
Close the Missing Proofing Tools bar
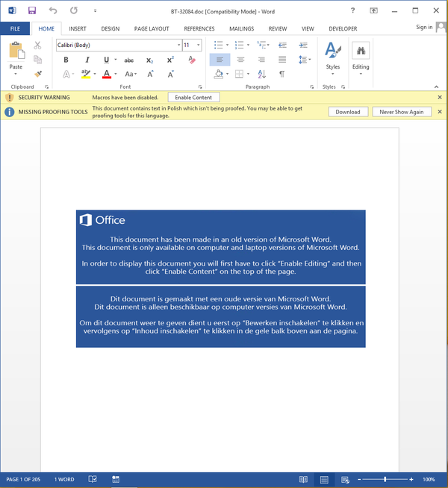coord(440,111)
